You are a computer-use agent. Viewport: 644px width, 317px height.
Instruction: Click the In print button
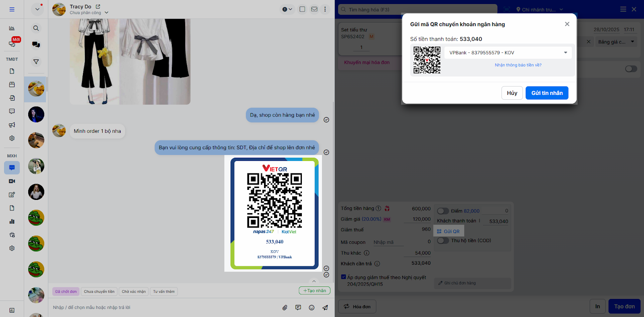click(x=598, y=307)
